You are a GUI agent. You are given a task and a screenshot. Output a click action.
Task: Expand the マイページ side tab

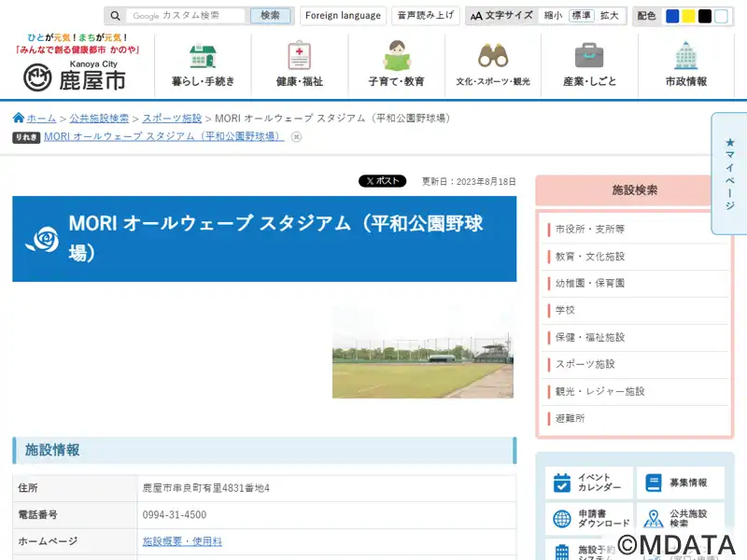coord(729,174)
